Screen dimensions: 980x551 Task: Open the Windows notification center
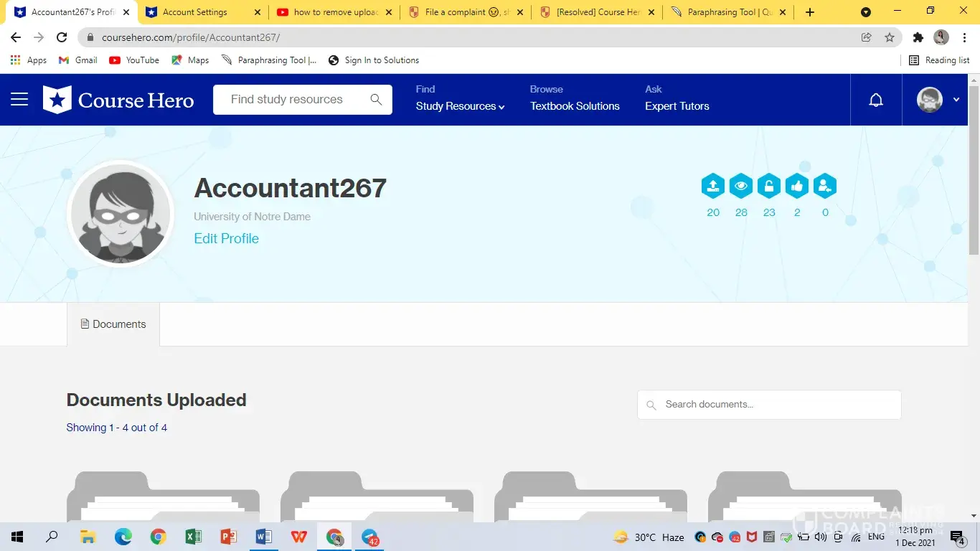point(958,537)
